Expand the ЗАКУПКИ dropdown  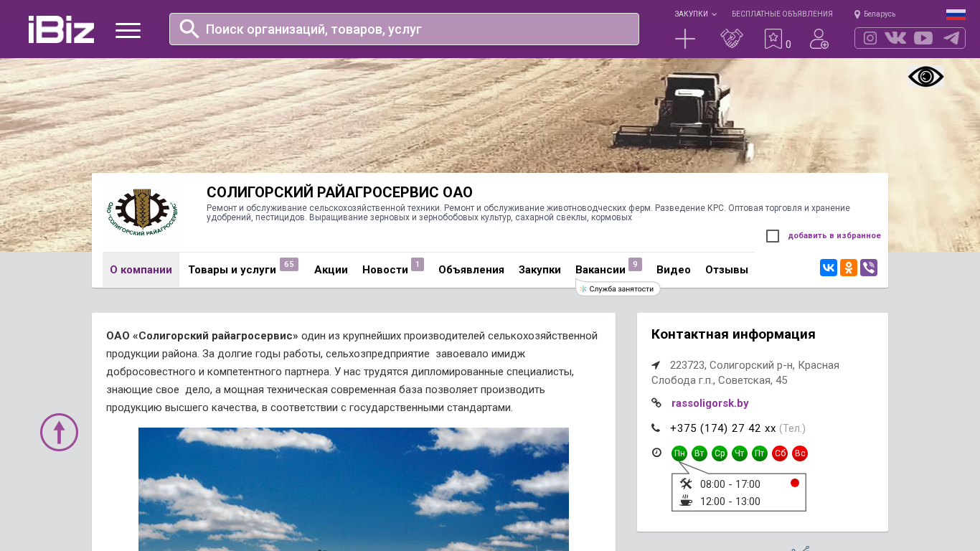[x=695, y=14]
